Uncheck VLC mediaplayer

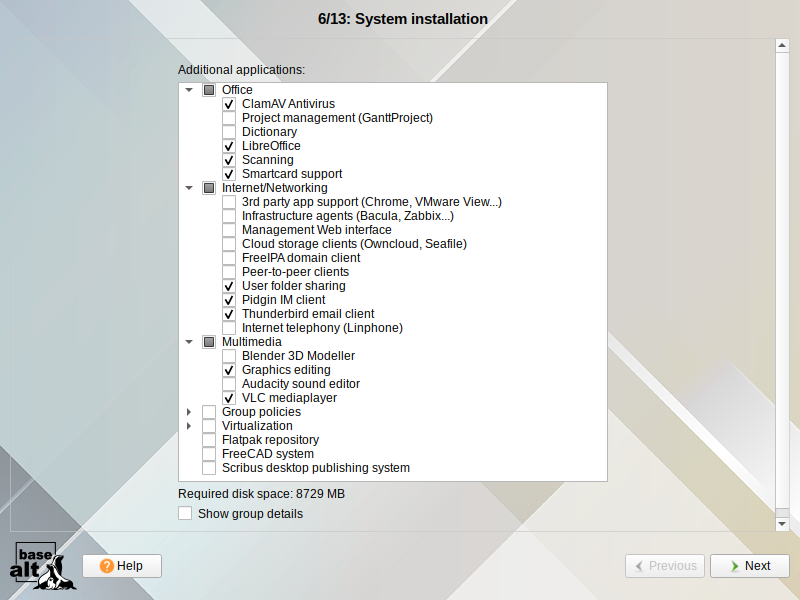229,398
